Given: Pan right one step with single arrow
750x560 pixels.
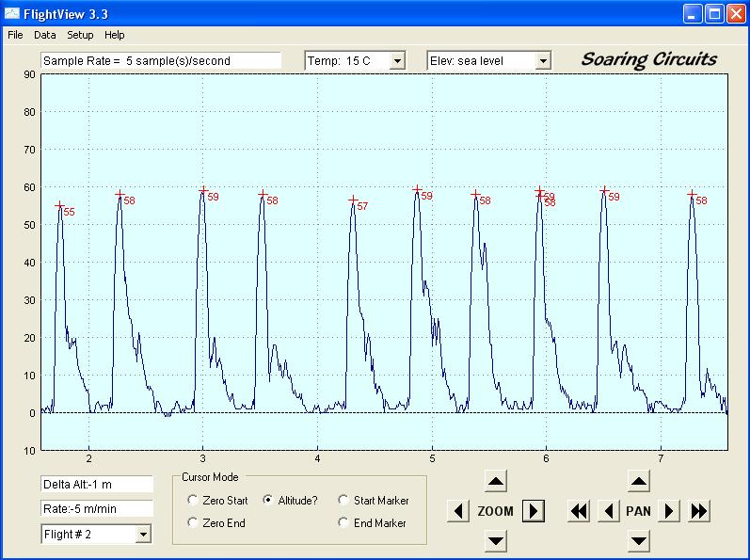Looking at the screenshot, I should (x=669, y=511).
